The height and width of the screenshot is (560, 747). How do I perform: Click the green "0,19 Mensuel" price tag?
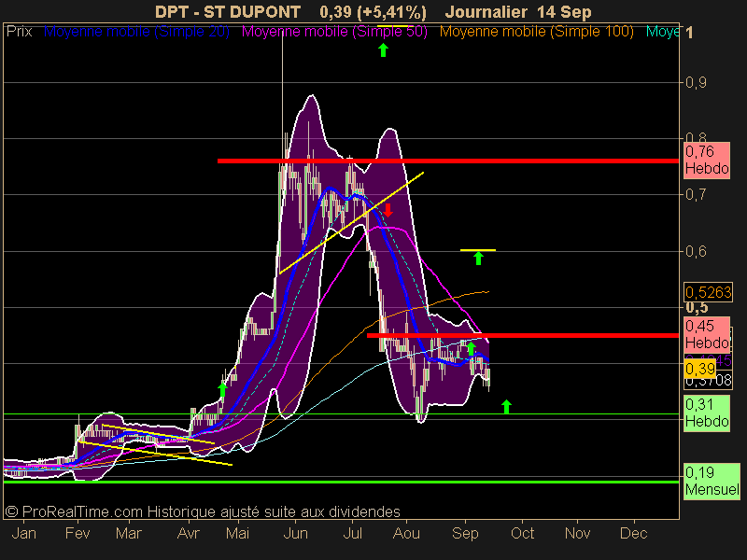(x=712, y=481)
